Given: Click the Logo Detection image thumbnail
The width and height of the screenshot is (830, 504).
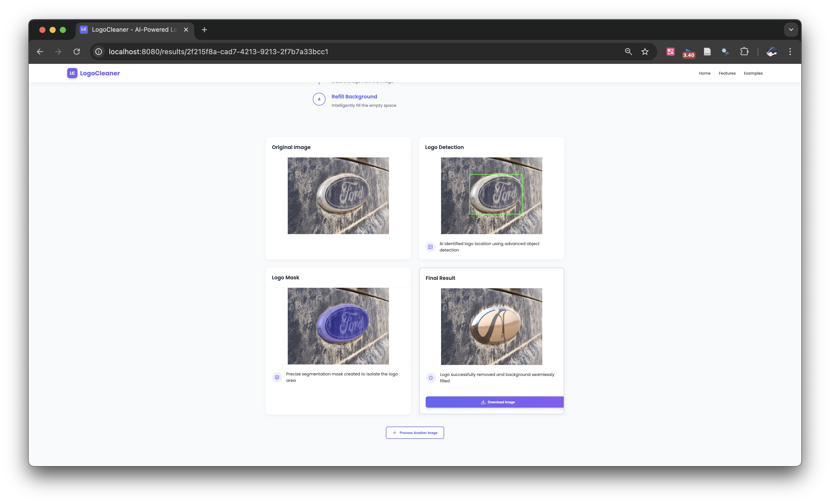Looking at the screenshot, I should click(x=491, y=196).
